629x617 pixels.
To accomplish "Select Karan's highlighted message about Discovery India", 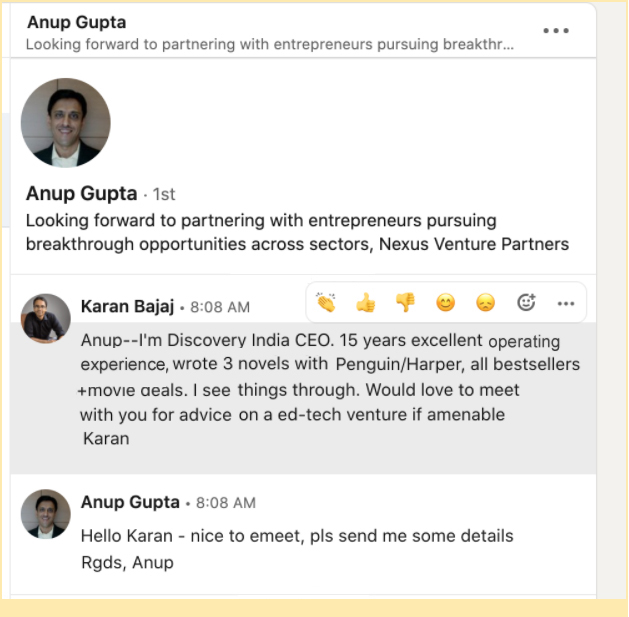I will pyautogui.click(x=303, y=389).
